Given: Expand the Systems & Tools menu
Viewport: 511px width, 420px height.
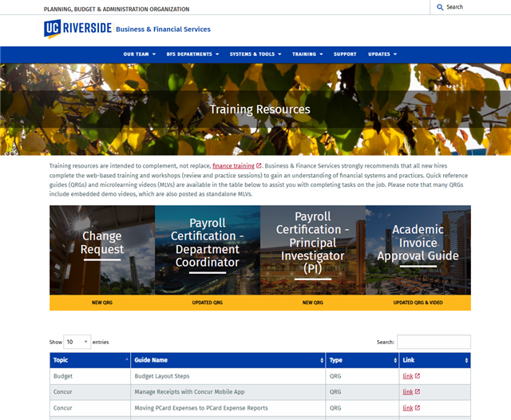Looking at the screenshot, I should pyautogui.click(x=255, y=54).
